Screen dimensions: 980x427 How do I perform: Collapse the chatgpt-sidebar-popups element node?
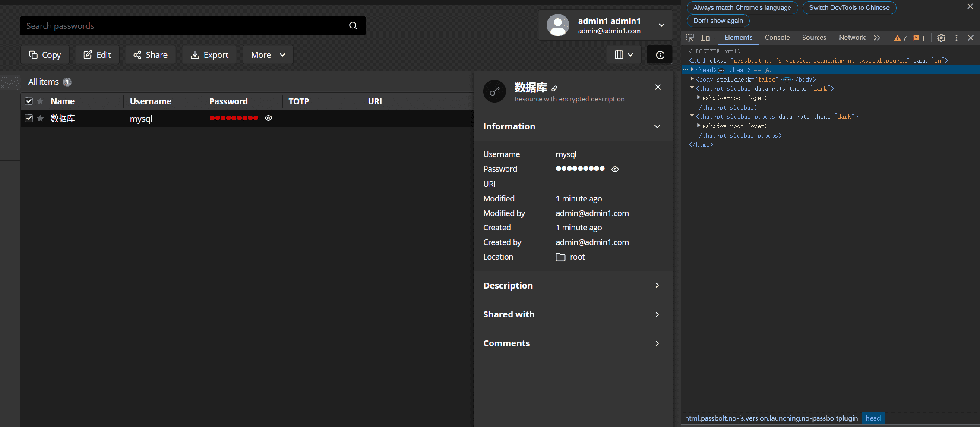coord(692,116)
